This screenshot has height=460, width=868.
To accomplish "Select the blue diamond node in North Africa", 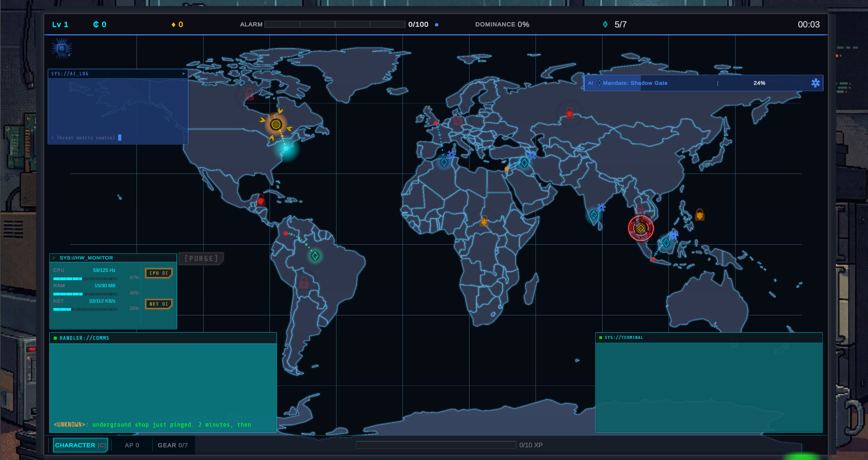I will pyautogui.click(x=444, y=163).
